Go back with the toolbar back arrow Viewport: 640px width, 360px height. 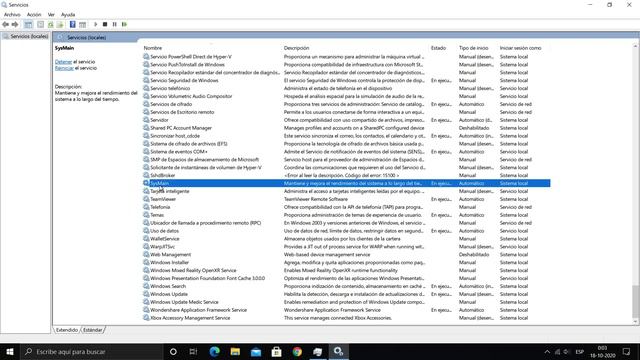[x=5, y=24]
